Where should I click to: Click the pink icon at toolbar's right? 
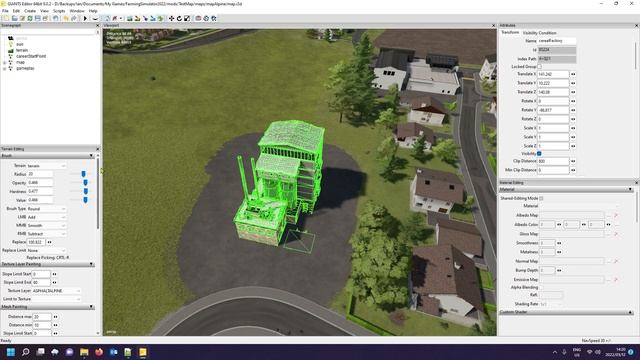pyautogui.click(x=198, y=18)
